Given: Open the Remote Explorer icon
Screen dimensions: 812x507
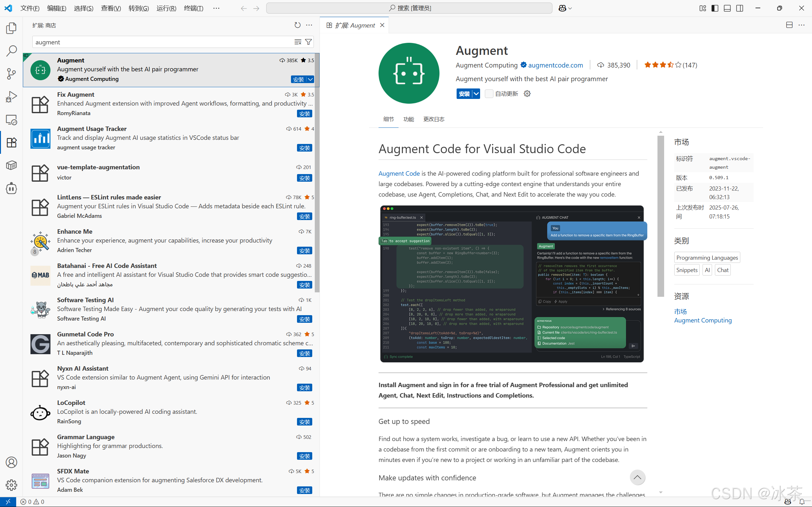Looking at the screenshot, I should click(11, 120).
